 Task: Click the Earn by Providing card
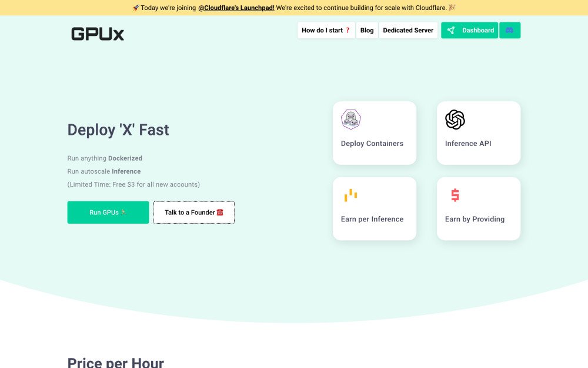478,208
